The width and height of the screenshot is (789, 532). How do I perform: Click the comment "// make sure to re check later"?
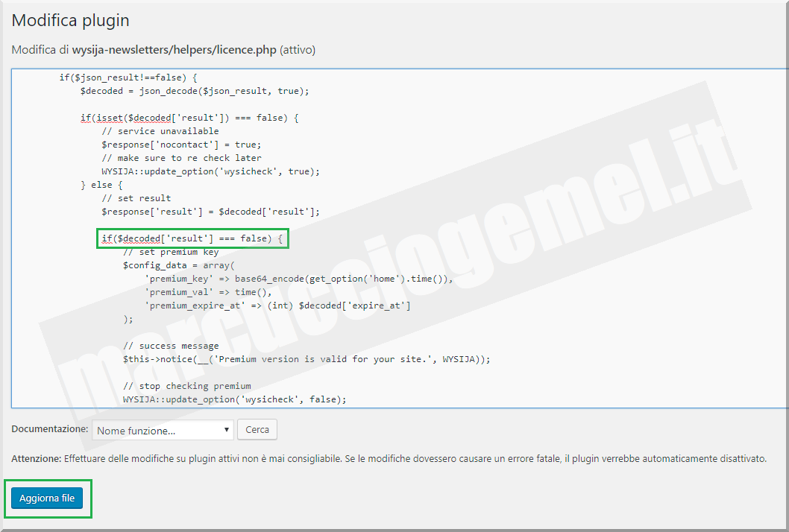pyautogui.click(x=181, y=158)
